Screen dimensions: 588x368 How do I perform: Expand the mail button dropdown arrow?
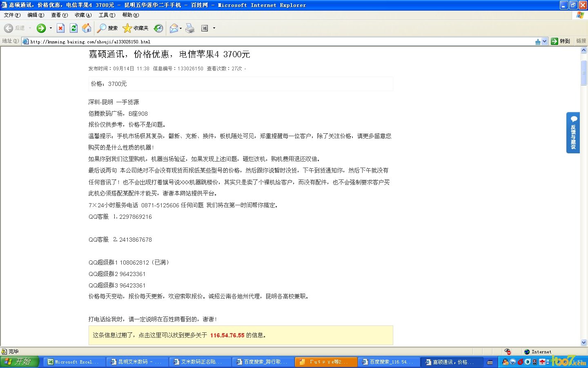(x=180, y=28)
